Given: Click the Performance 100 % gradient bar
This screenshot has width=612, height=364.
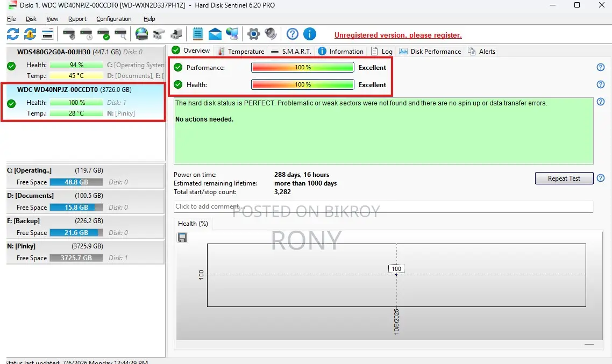Looking at the screenshot, I should point(302,67).
